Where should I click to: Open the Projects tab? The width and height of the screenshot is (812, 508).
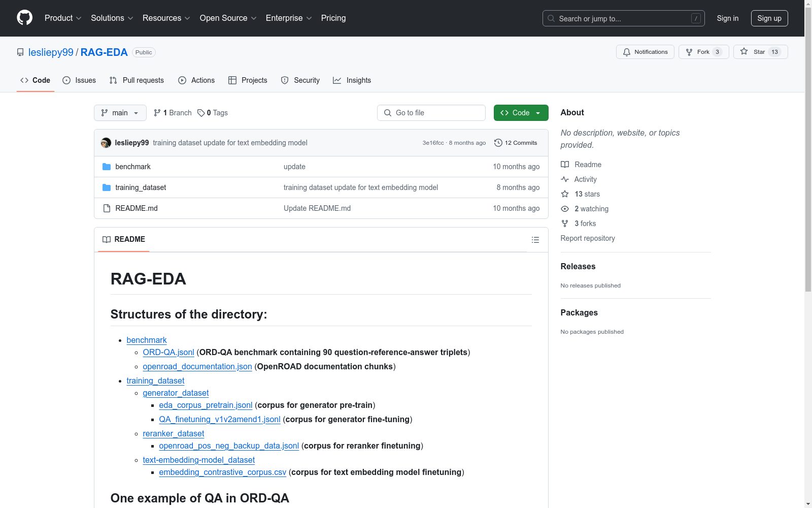coord(248,80)
